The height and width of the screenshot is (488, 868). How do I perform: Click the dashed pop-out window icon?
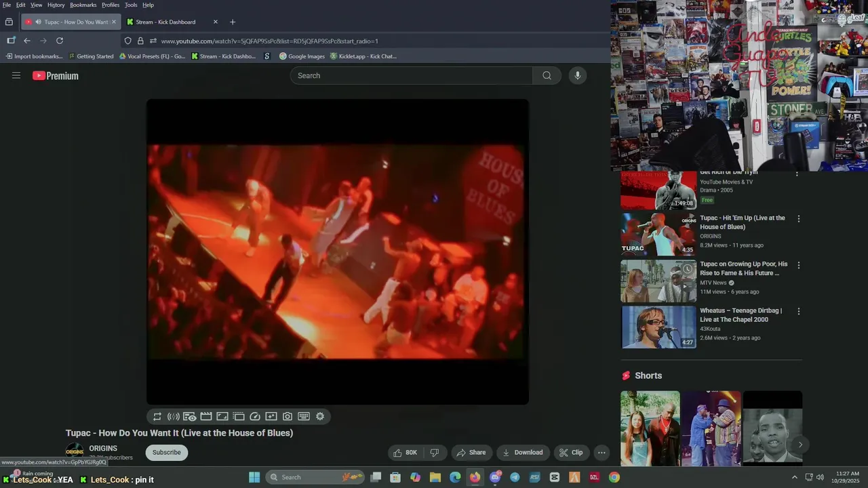click(239, 417)
